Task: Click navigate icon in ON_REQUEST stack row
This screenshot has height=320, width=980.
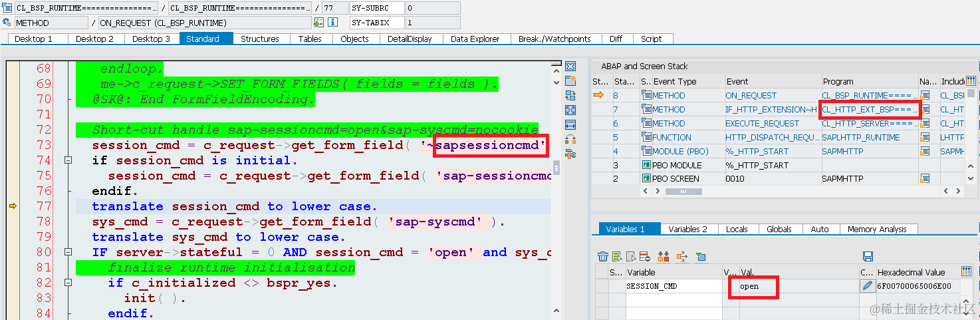Action: point(925,96)
